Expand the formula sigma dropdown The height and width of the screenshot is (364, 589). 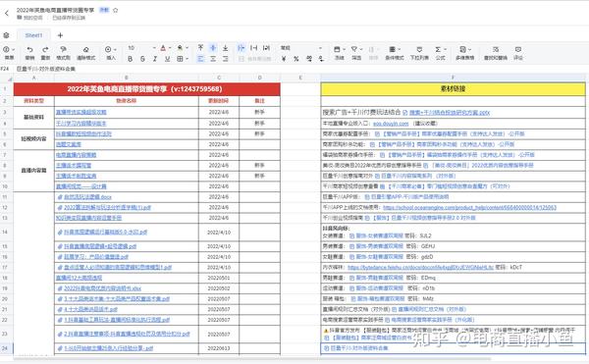point(445,49)
